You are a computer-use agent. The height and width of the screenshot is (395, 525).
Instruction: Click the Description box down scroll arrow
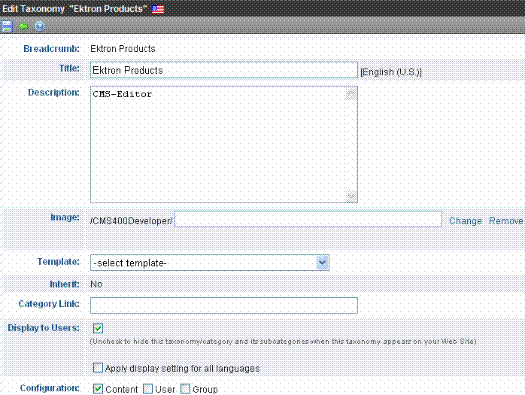click(351, 196)
